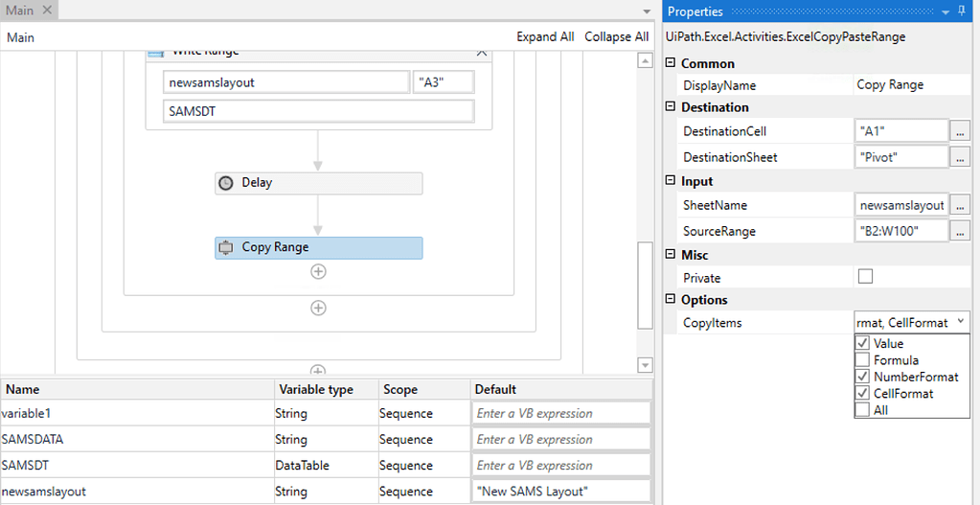Edit the SourceRange "B2:W100" field
Image resolution: width=980 pixels, height=505 pixels.
[x=900, y=231]
